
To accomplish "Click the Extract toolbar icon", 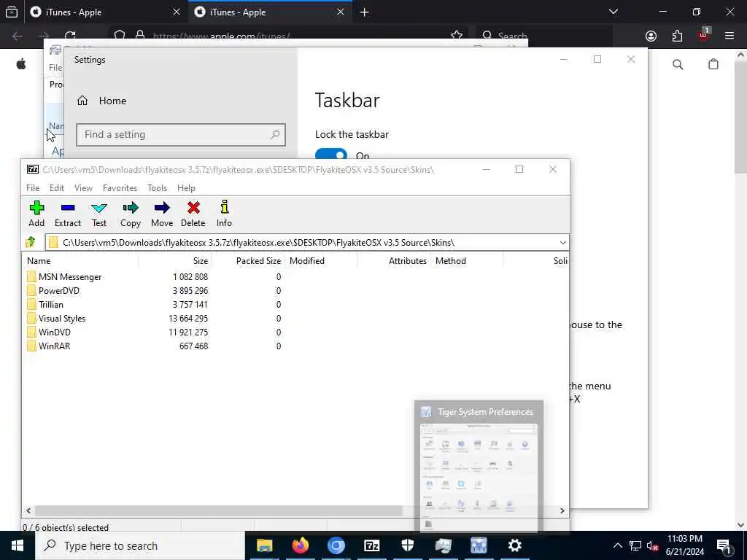I will (x=68, y=214).
